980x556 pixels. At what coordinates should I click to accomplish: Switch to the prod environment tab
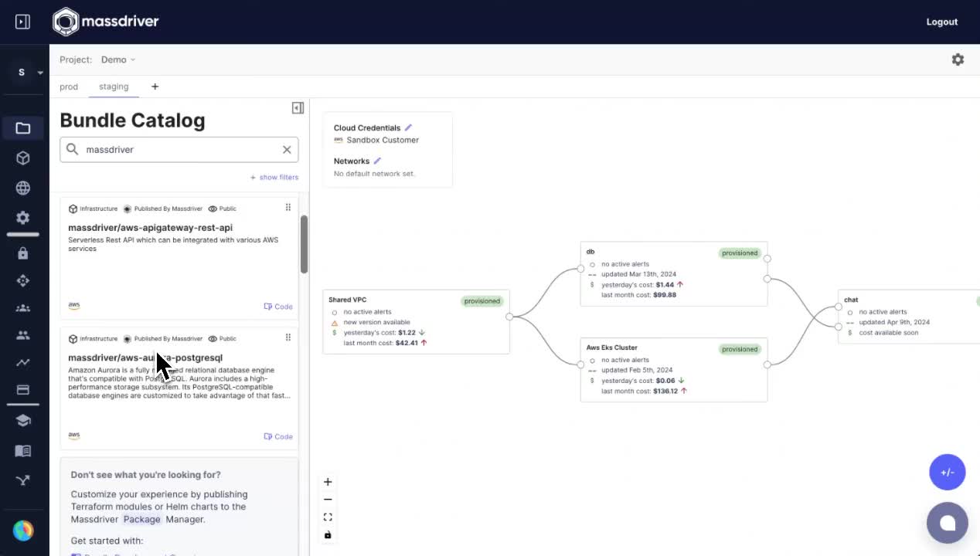tap(69, 86)
